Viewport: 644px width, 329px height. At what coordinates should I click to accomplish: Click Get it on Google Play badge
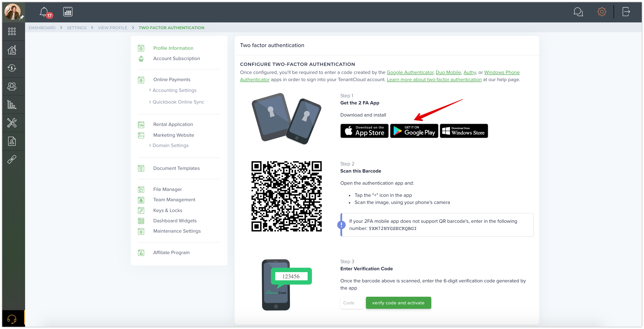tap(414, 131)
